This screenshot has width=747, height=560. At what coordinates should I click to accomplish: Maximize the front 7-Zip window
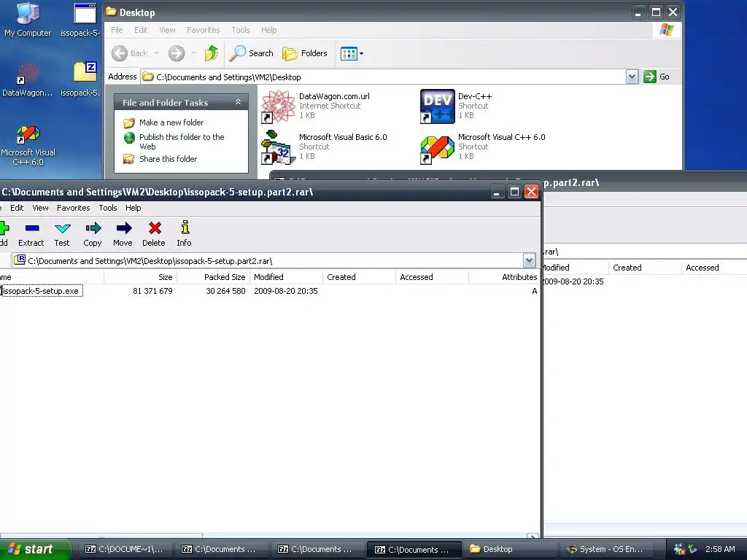click(514, 192)
